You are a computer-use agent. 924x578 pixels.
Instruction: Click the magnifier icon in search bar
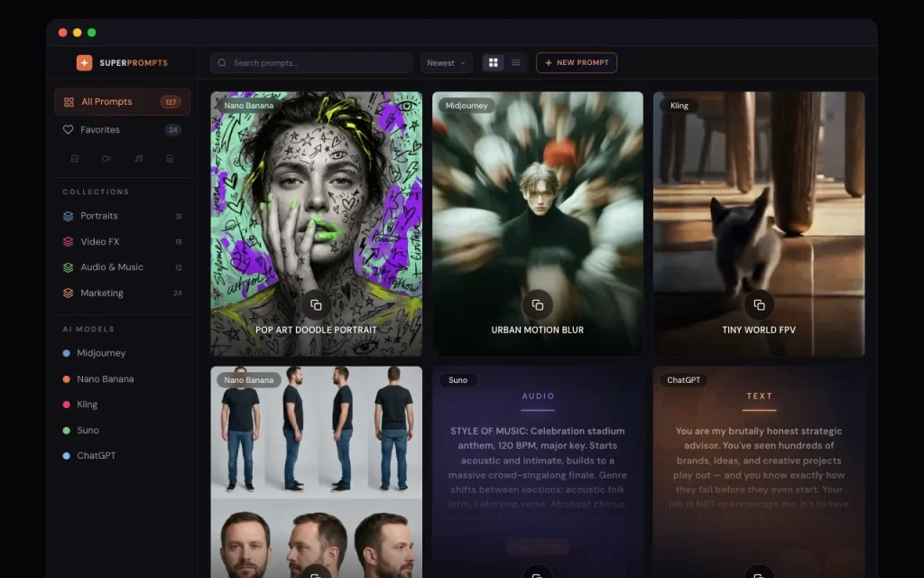tap(222, 63)
